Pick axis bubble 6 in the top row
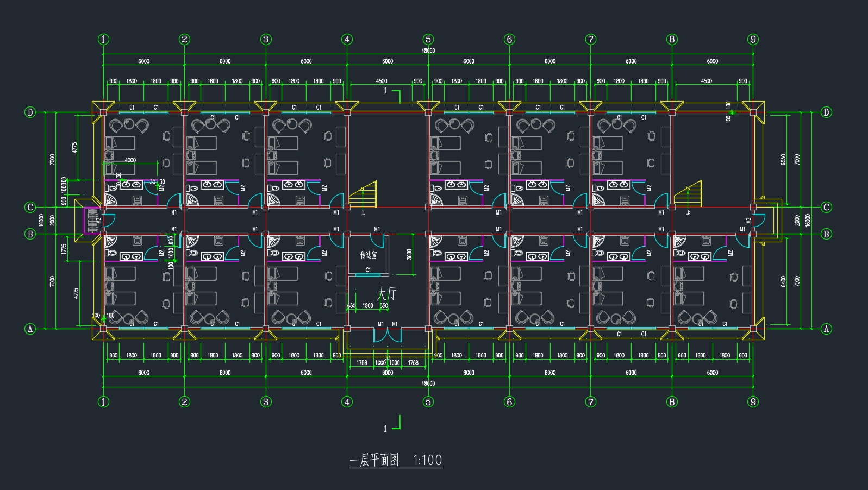Image resolution: width=868 pixels, height=490 pixels. pos(509,39)
